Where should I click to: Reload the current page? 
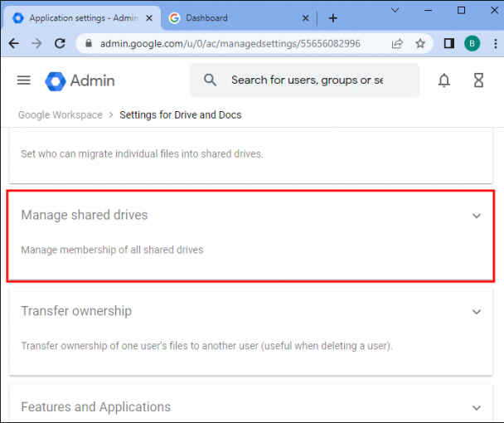tap(60, 43)
